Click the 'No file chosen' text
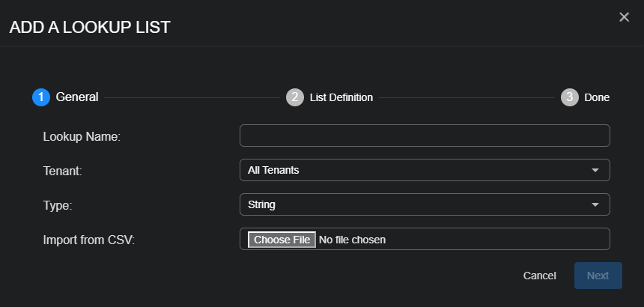644x307 pixels. click(352, 240)
